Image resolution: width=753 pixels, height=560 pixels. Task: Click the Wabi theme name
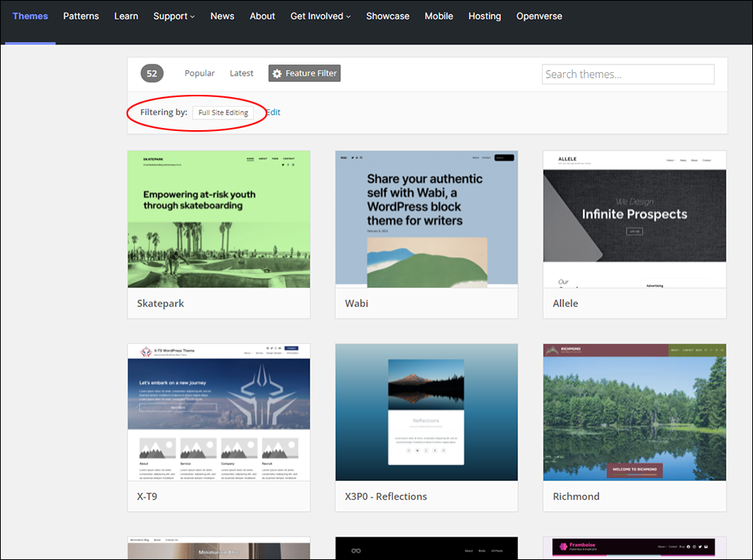356,303
